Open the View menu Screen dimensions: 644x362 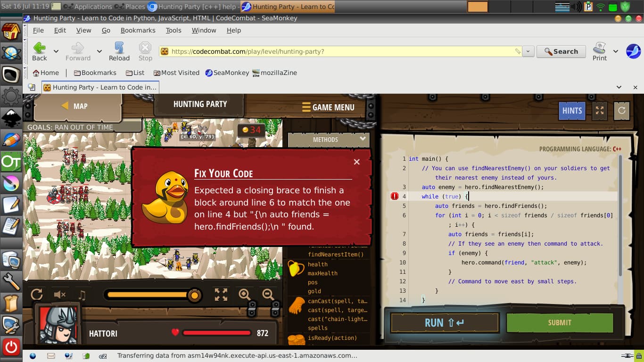[84, 30]
